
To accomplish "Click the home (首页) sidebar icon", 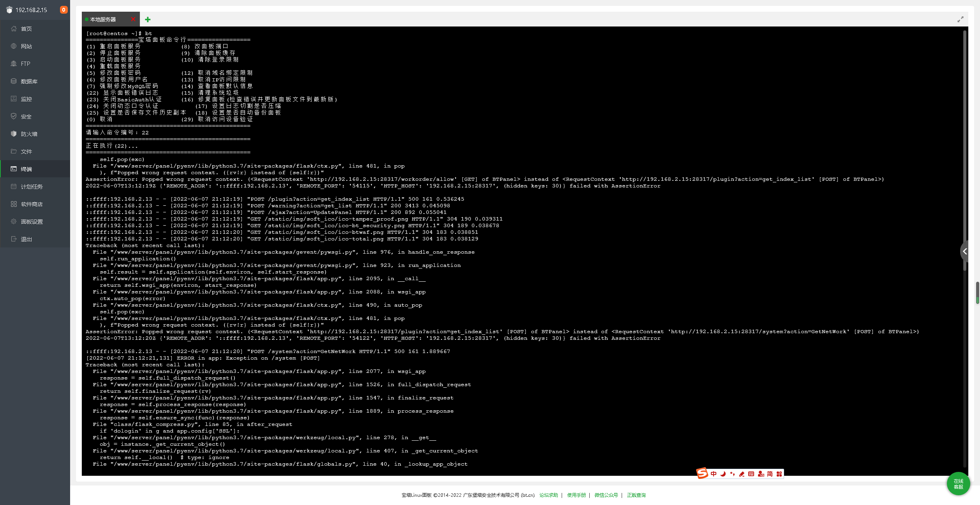I will pos(14,28).
